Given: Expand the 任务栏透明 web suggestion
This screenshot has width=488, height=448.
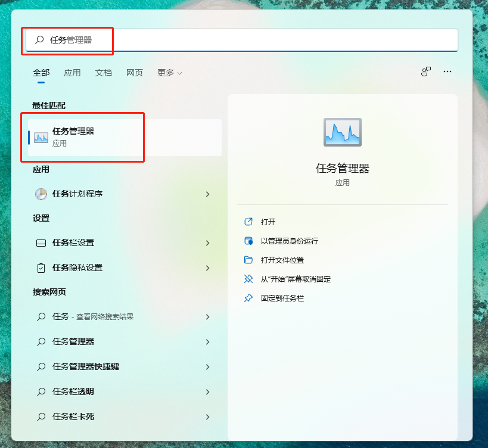Looking at the screenshot, I should point(207,391).
